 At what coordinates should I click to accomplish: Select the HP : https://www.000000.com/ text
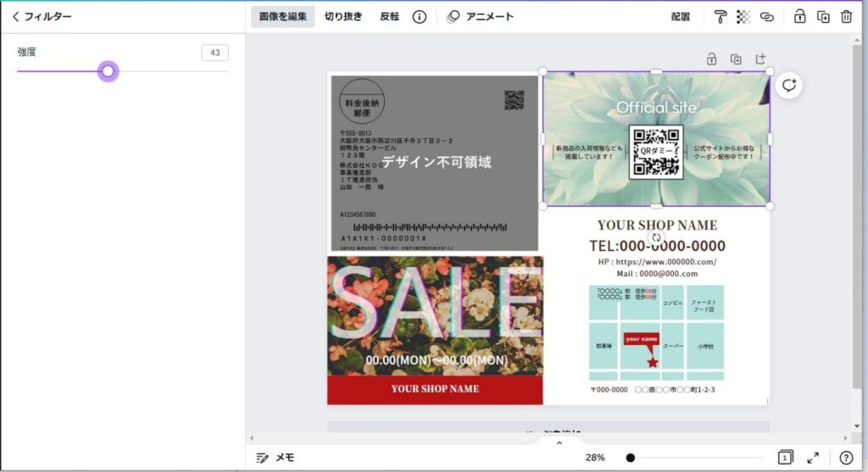(x=657, y=262)
